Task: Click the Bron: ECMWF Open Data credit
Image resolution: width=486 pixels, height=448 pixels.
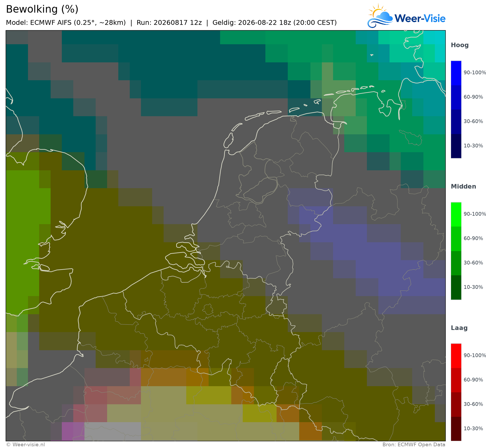Action: (414, 445)
